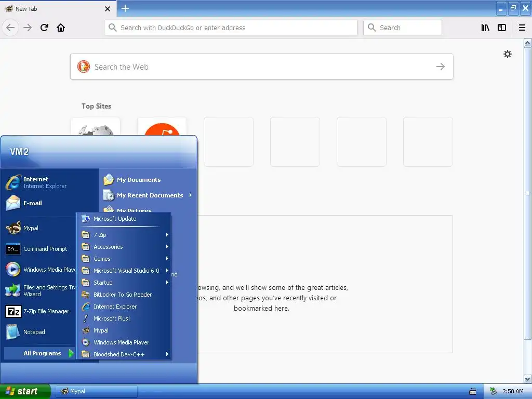Open the hamburger application menu
This screenshot has width=532, height=399.
tap(522, 28)
